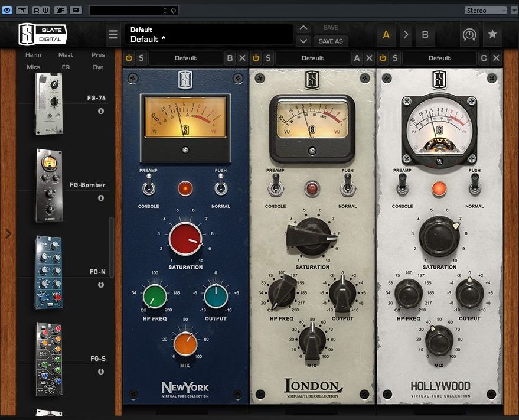Flip New York Preamp/Console switch

click(x=149, y=186)
